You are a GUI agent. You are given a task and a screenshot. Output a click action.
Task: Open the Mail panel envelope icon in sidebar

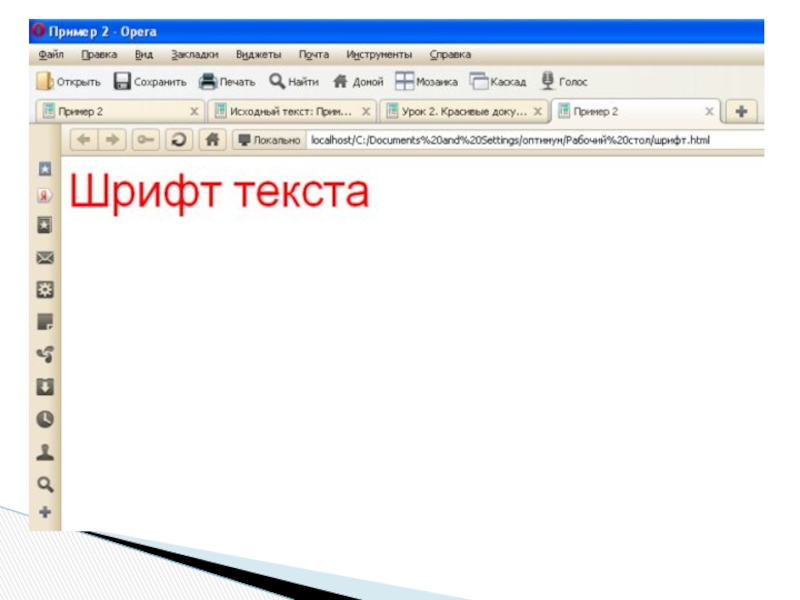[45, 258]
